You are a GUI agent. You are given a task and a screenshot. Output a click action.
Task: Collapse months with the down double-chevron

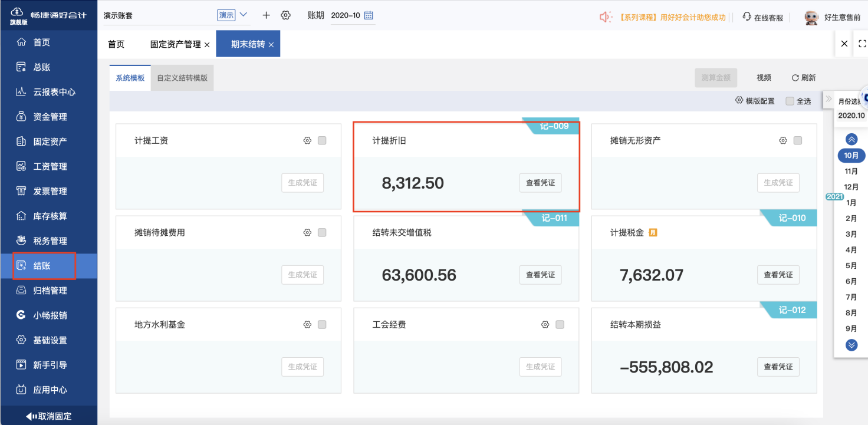click(851, 345)
